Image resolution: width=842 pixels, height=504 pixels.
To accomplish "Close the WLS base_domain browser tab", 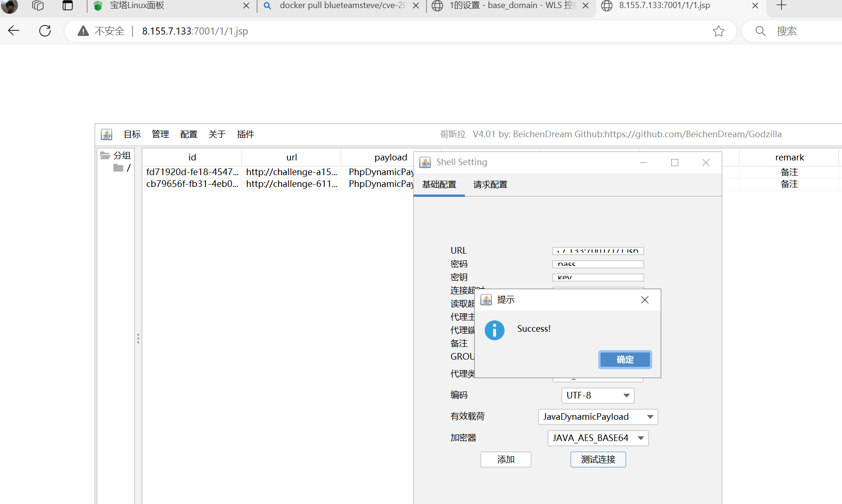I will point(585,6).
